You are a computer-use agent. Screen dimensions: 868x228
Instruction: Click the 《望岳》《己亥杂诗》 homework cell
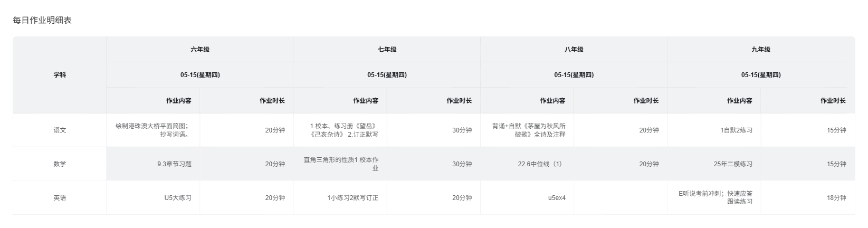(x=340, y=130)
